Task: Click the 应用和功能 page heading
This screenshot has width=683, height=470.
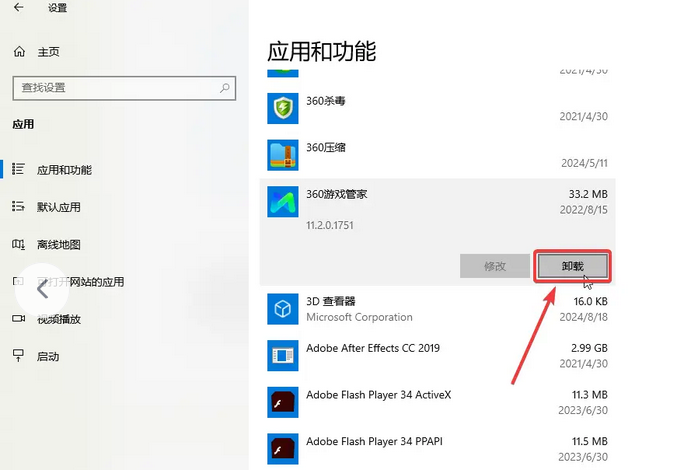Action: 321,51
